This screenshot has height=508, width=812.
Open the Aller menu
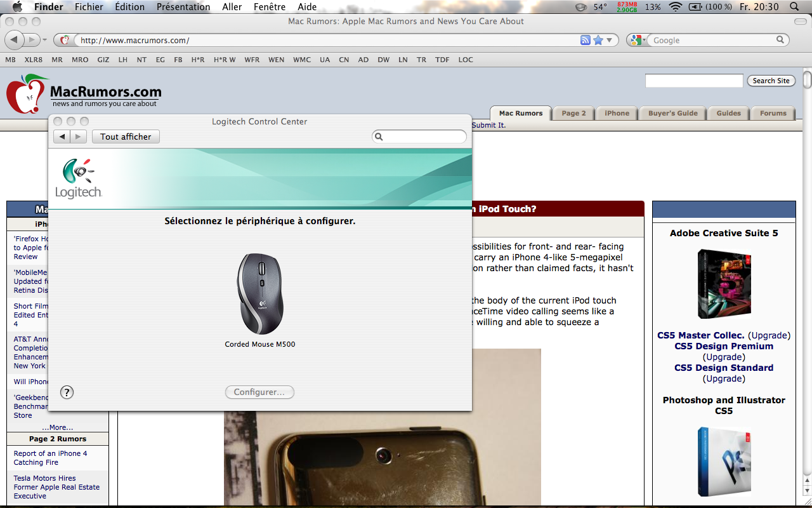pos(232,7)
